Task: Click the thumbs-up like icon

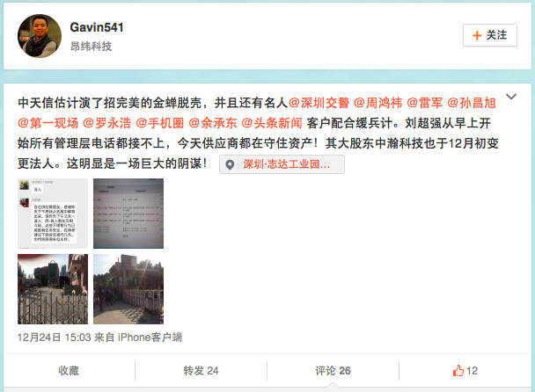Action: coord(458,370)
